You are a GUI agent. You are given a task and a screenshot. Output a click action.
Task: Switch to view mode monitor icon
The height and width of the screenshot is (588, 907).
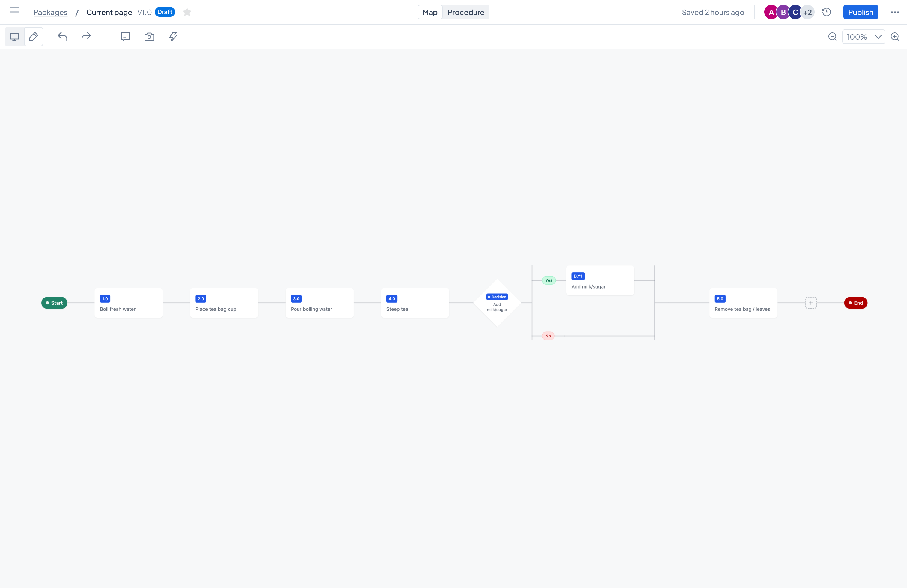14,37
